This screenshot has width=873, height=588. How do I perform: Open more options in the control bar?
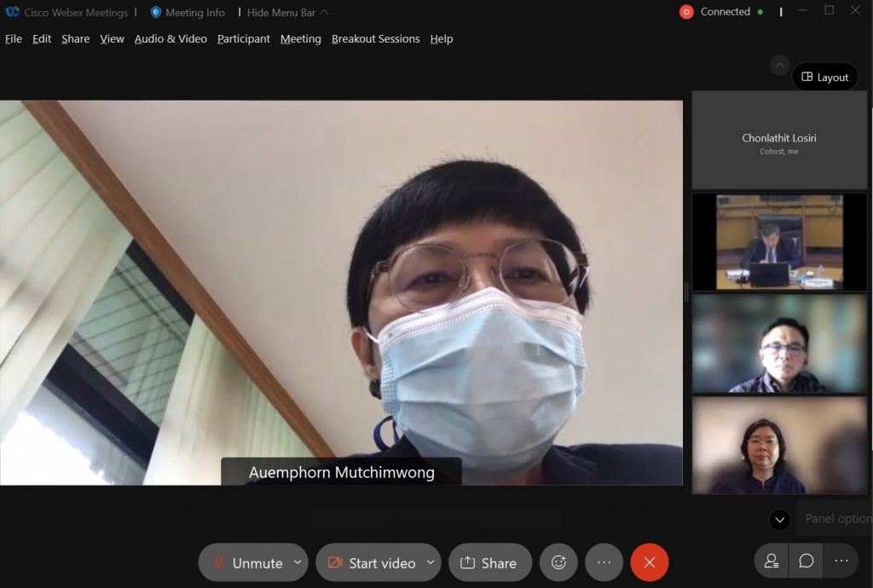tap(604, 562)
